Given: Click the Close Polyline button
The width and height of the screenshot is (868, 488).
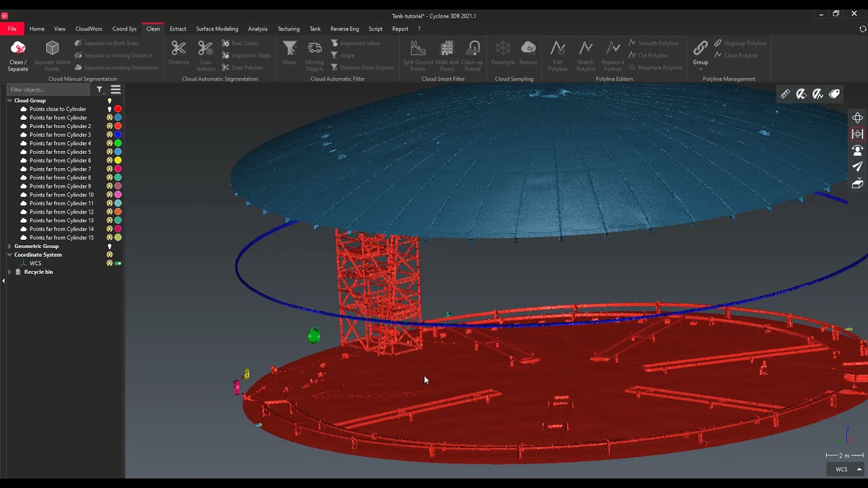Looking at the screenshot, I should click(736, 56).
